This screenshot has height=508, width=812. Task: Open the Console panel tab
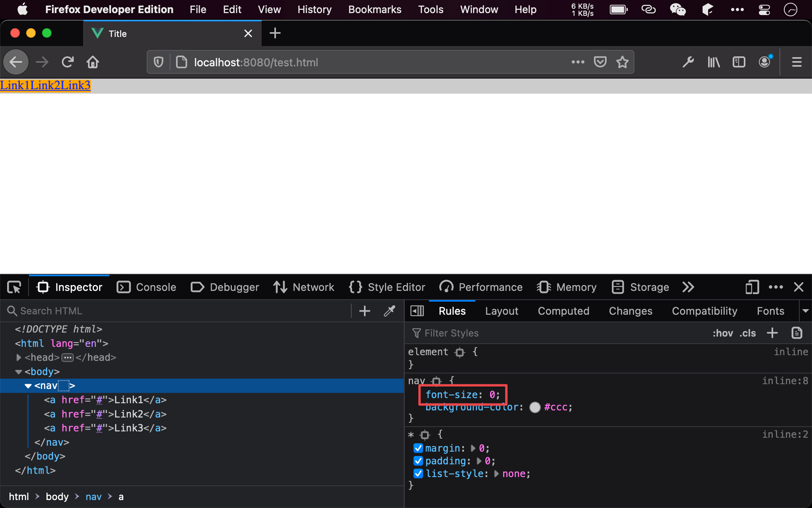pyautogui.click(x=147, y=287)
